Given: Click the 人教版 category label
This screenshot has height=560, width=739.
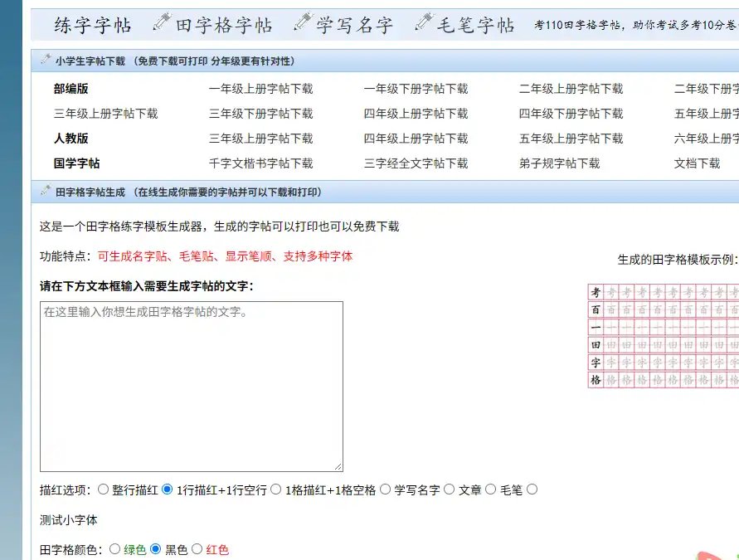Looking at the screenshot, I should [x=70, y=139].
